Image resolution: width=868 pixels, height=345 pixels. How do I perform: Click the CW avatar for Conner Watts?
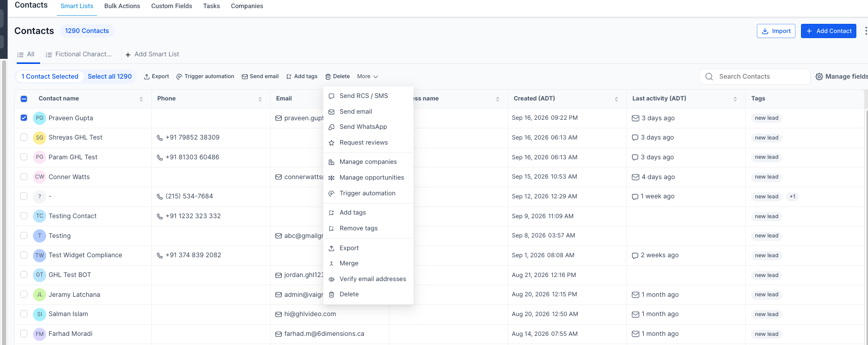(x=40, y=177)
